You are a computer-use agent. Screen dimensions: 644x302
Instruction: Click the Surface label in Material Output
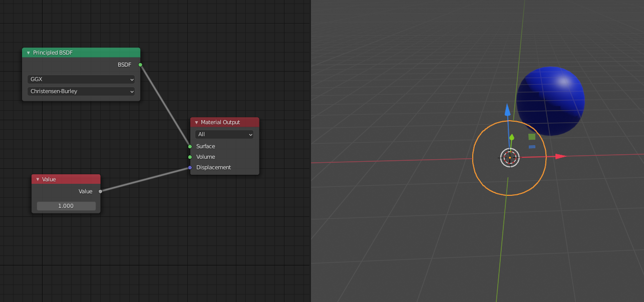[206, 146]
